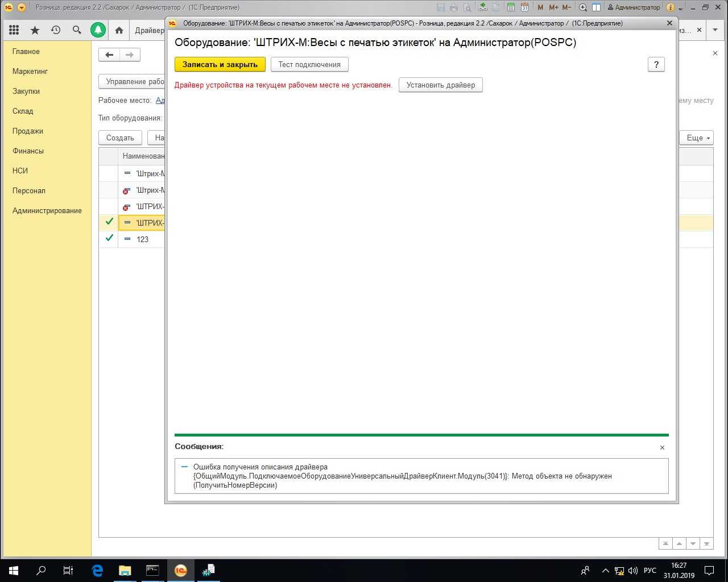Click Записать и закрыть button

point(220,64)
